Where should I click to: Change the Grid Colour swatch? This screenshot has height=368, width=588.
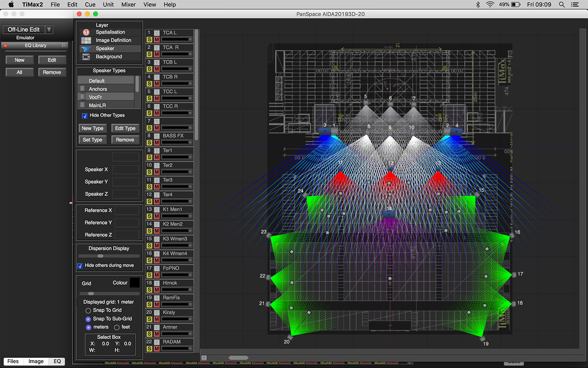(135, 282)
